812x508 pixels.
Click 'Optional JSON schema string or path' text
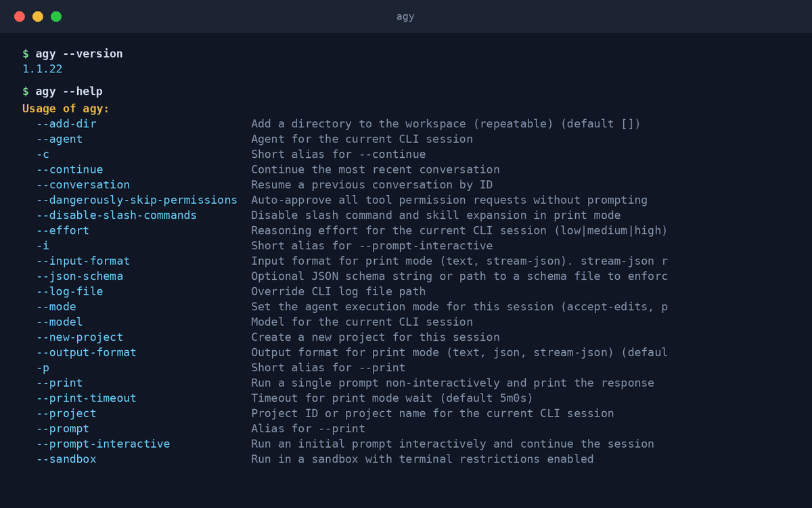pos(459,276)
